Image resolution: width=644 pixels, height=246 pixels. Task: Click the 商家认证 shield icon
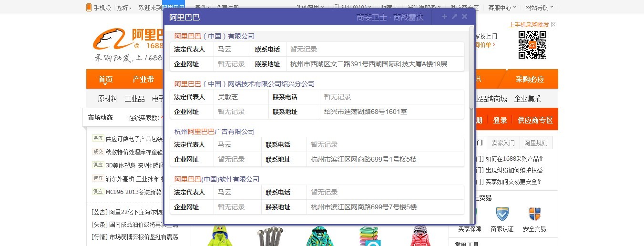click(502, 214)
